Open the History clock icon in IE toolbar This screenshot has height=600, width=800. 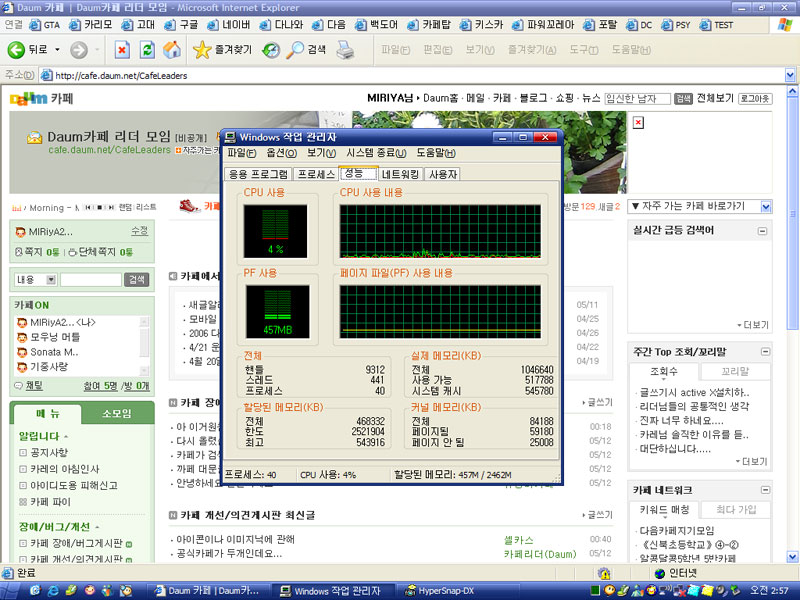271,49
